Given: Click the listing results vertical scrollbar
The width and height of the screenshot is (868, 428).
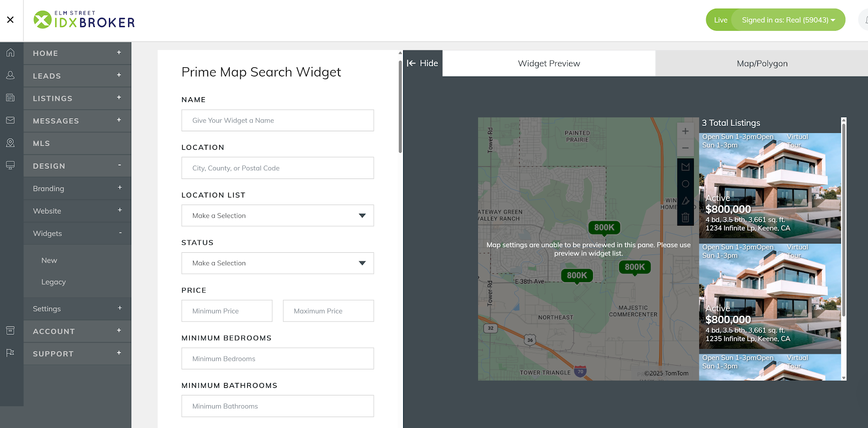Looking at the screenshot, I should tap(844, 220).
